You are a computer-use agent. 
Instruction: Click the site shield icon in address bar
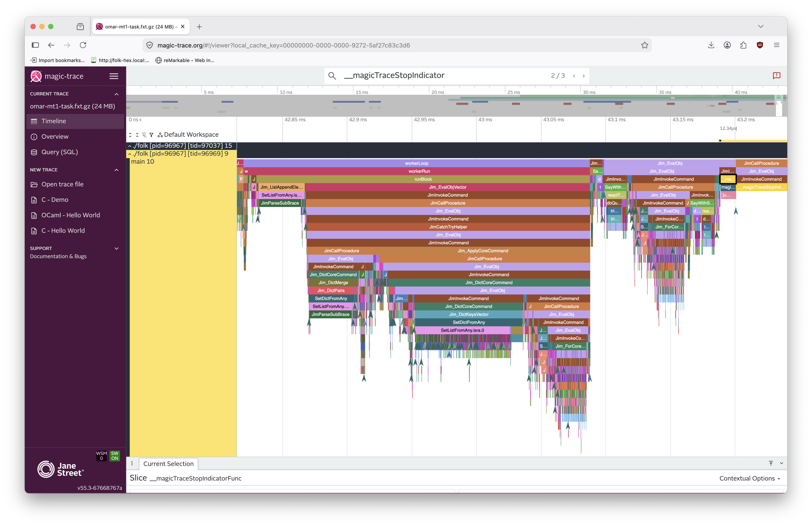tap(149, 45)
